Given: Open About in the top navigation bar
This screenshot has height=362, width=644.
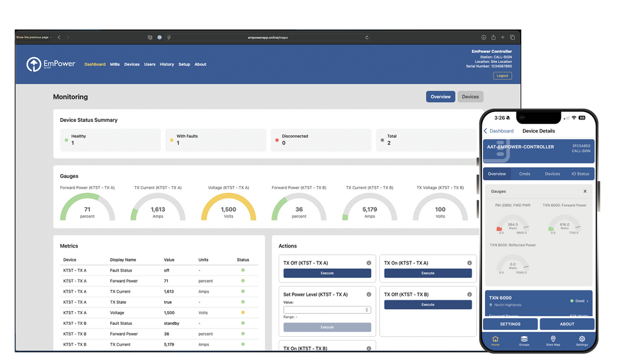Looking at the screenshot, I should click(201, 65).
